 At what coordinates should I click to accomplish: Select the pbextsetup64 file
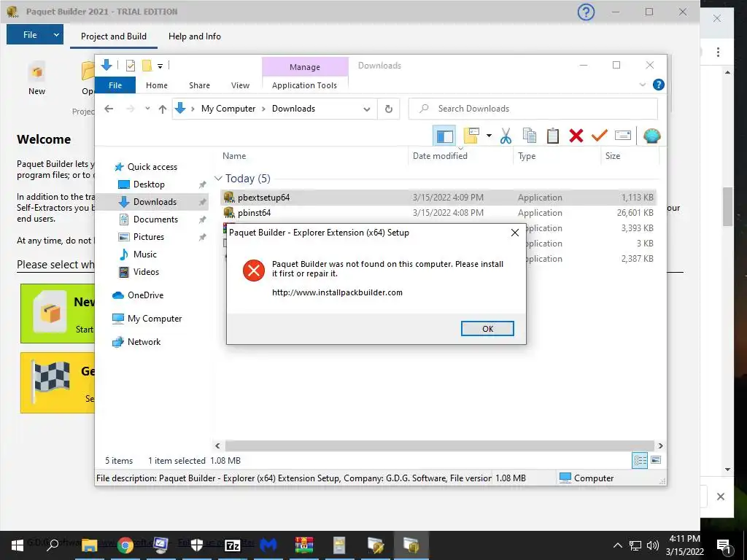pos(438,198)
